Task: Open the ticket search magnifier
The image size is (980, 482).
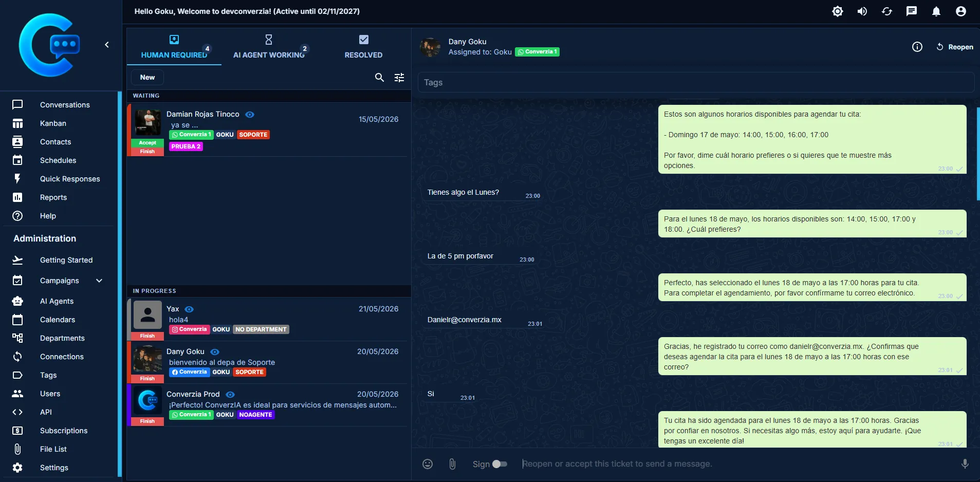Action: click(379, 78)
